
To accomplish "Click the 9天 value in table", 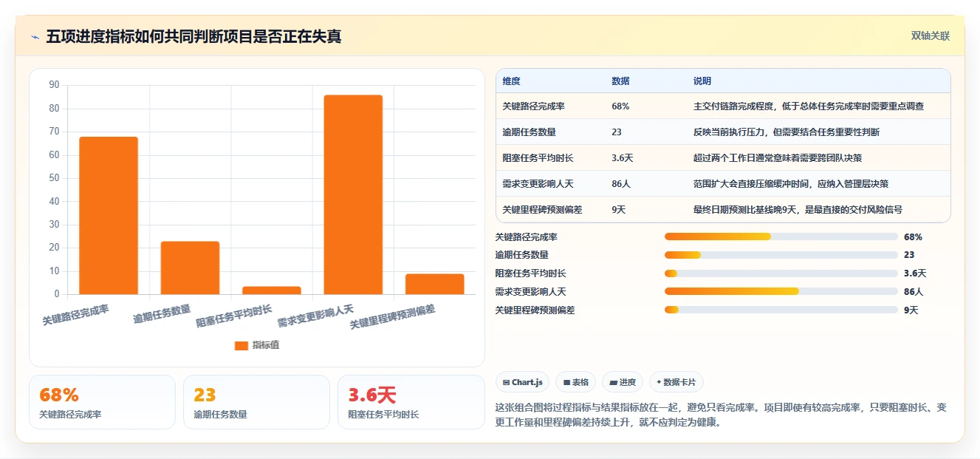I will [x=619, y=210].
